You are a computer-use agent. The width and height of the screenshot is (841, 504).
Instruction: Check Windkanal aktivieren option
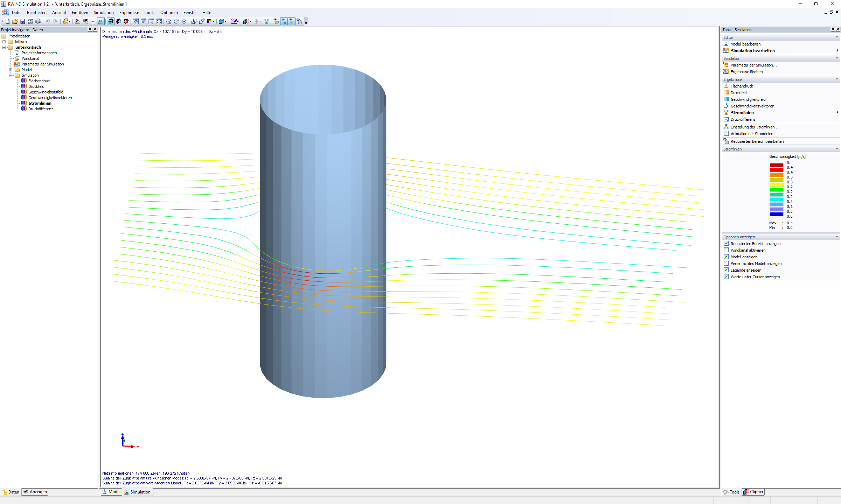(726, 250)
